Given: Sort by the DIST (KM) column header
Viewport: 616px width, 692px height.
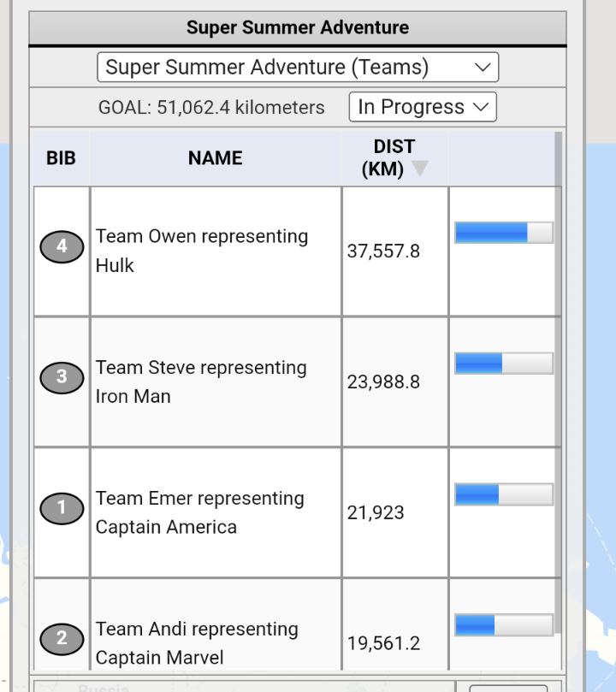Looking at the screenshot, I should tap(394, 158).
